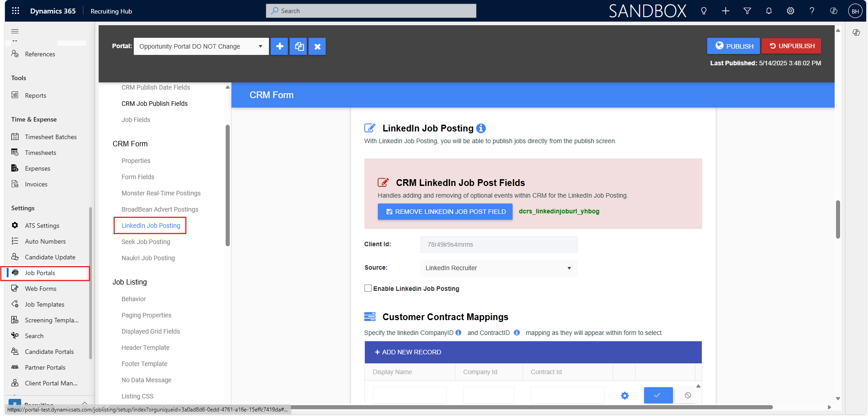
Task: Open the lightbulb assistant icon in header
Action: click(x=704, y=11)
